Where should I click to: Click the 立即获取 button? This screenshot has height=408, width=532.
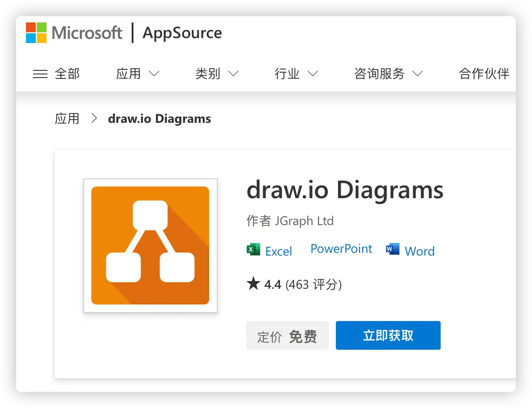pyautogui.click(x=388, y=335)
